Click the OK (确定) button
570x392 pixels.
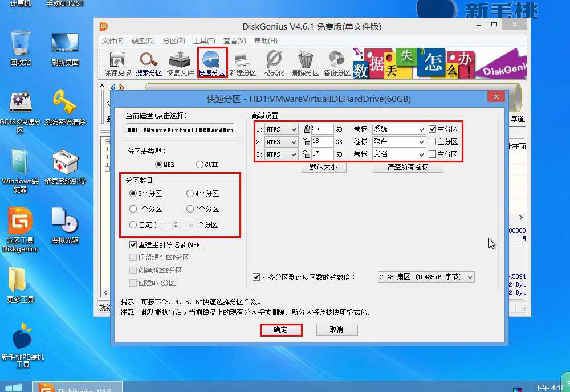coord(280,330)
